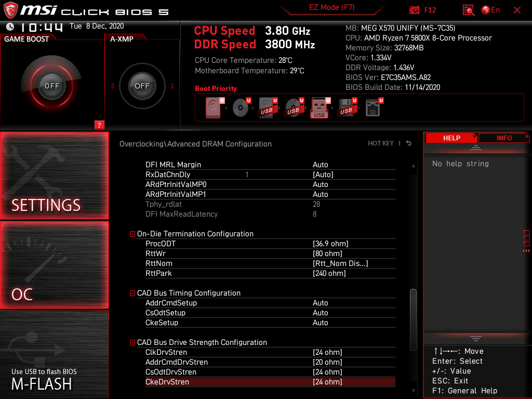The width and height of the screenshot is (532, 399).
Task: Click the DFI MaxReadLatency row label
Action: pyautogui.click(x=181, y=214)
